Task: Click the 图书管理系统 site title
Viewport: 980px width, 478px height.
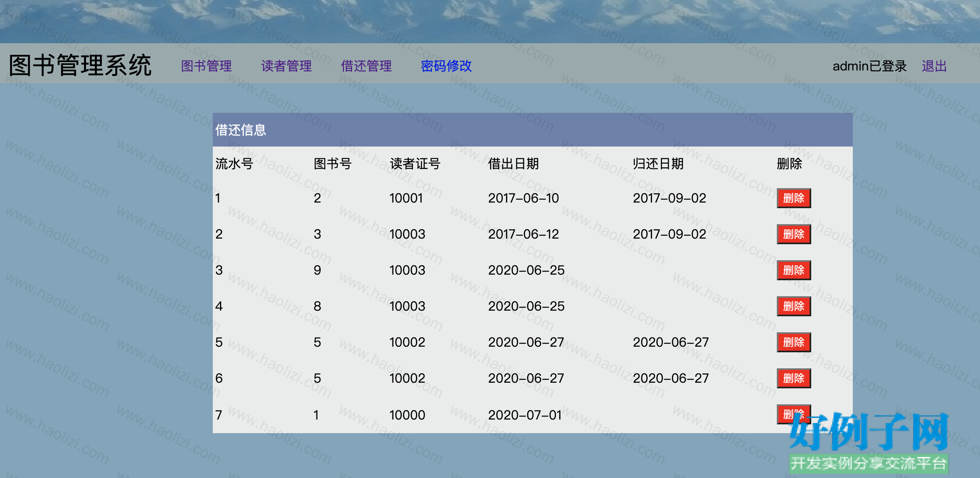Action: [x=80, y=65]
